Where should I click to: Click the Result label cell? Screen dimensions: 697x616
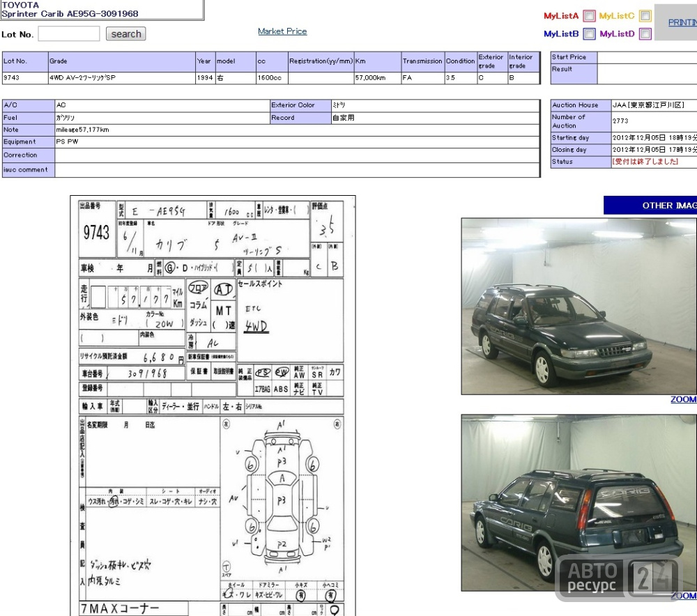[x=574, y=74]
